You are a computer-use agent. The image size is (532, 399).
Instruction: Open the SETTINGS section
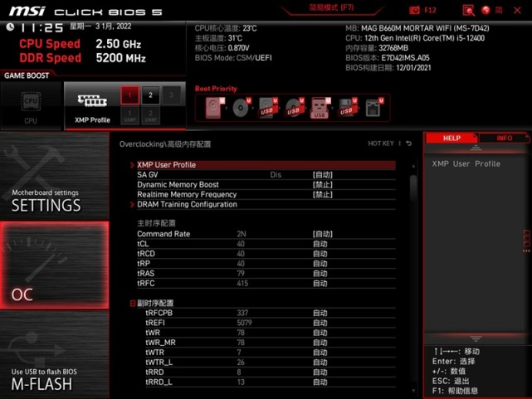tap(55, 177)
